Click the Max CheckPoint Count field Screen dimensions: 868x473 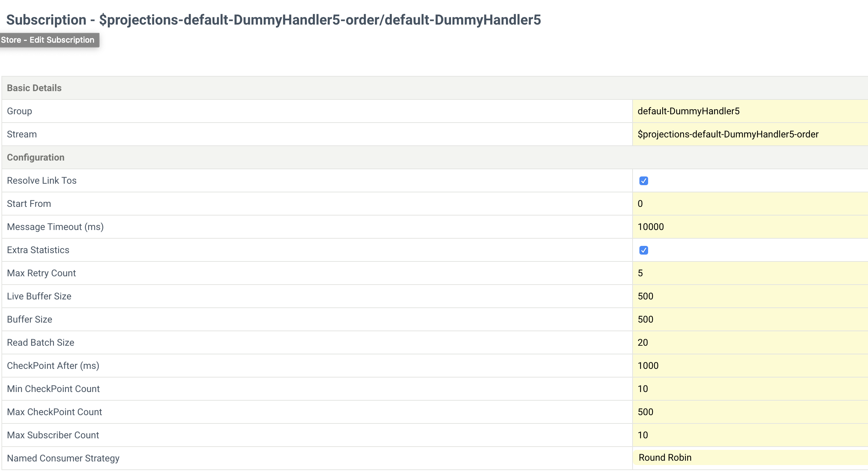(750, 412)
